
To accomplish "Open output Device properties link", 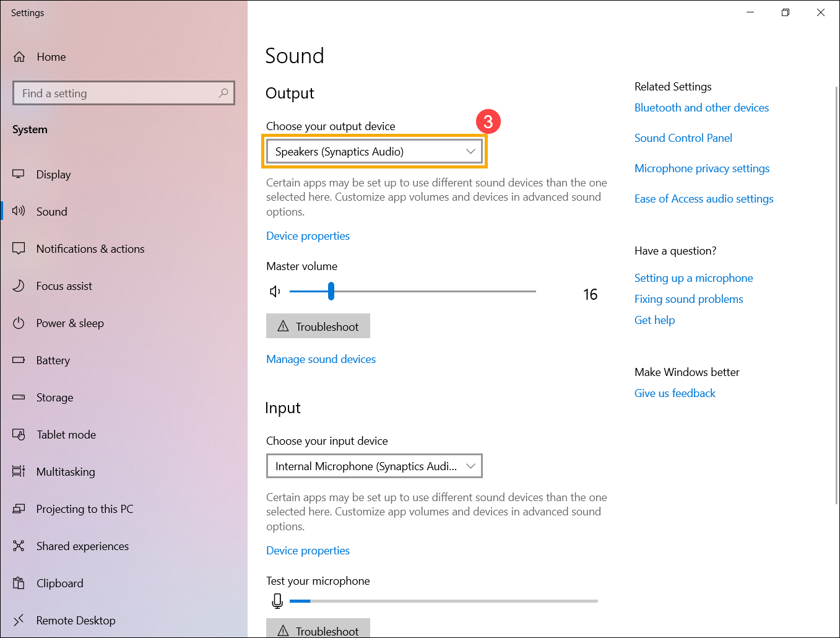I will (x=308, y=236).
